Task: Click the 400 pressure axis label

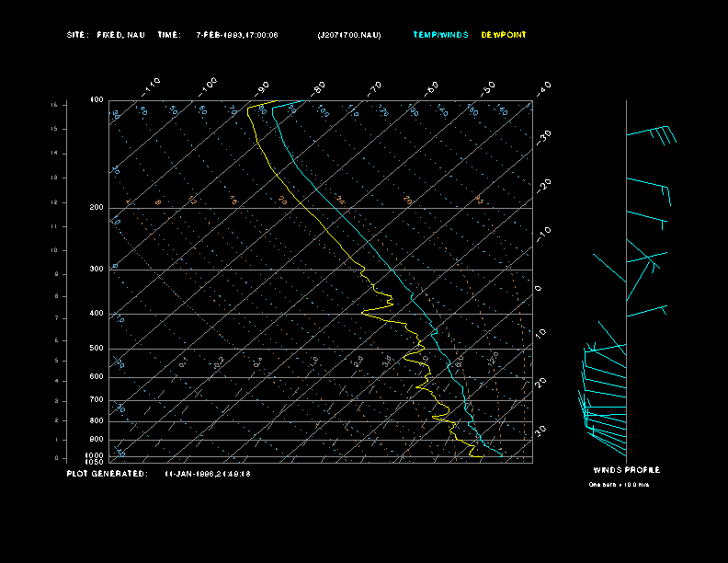Action: (97, 314)
